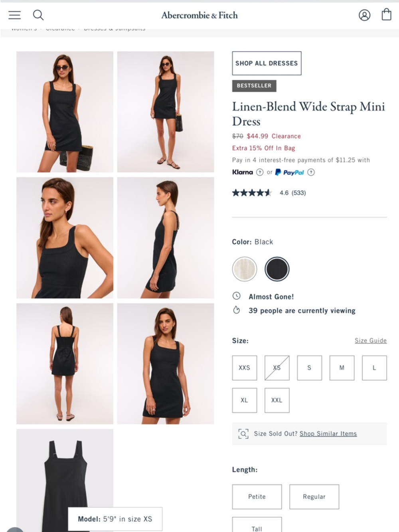The image size is (399, 532).
Task: Open the Size Guide
Action: click(370, 340)
